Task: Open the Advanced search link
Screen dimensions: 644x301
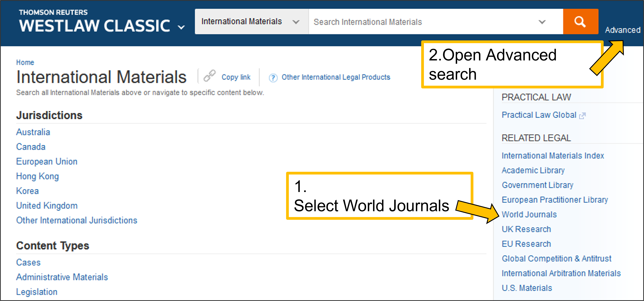Action: [622, 30]
